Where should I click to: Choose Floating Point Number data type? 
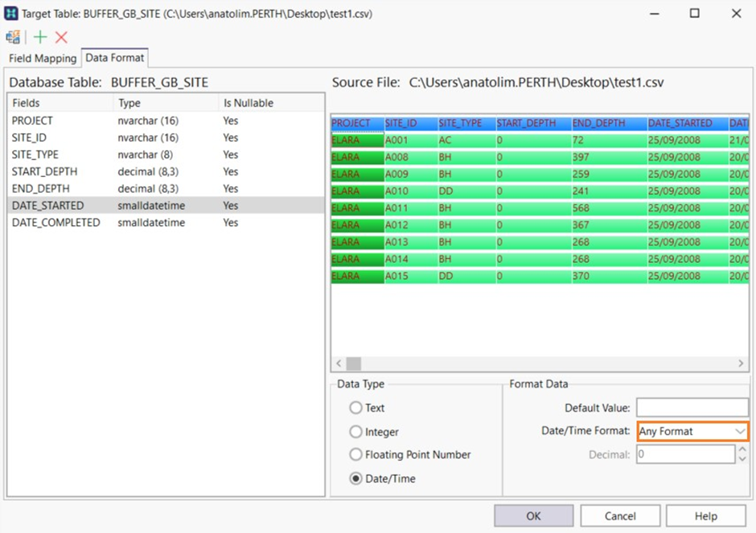[355, 455]
